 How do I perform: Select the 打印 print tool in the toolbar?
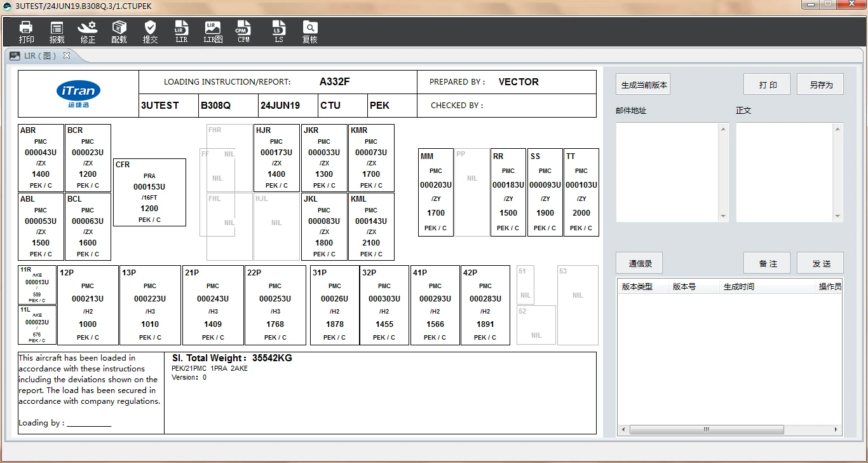click(26, 31)
